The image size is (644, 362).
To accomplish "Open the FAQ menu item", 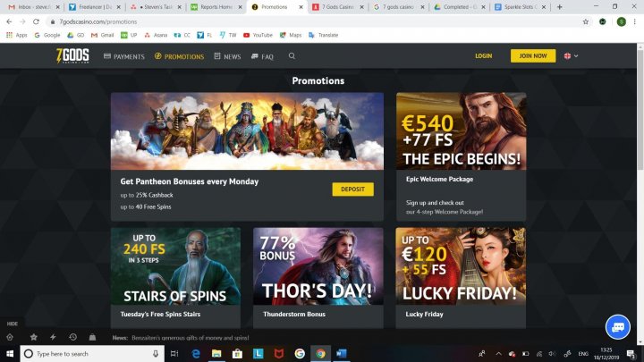I will [262, 56].
